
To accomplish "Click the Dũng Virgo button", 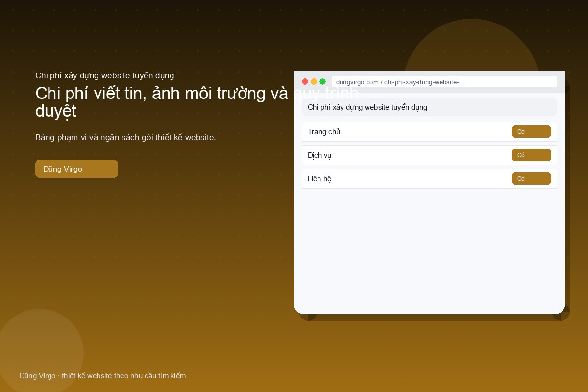I will pos(76,169).
